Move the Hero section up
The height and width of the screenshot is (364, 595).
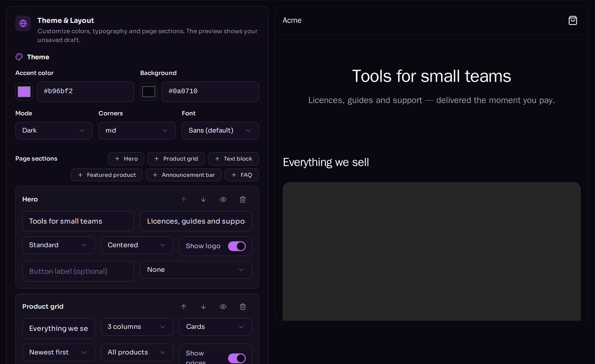point(184,199)
